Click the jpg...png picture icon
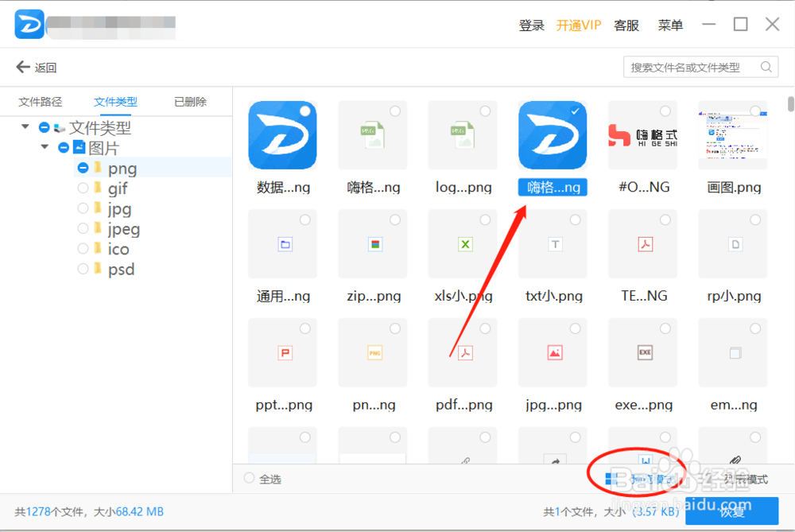Screen dimensions: 795x532 coord(555,353)
